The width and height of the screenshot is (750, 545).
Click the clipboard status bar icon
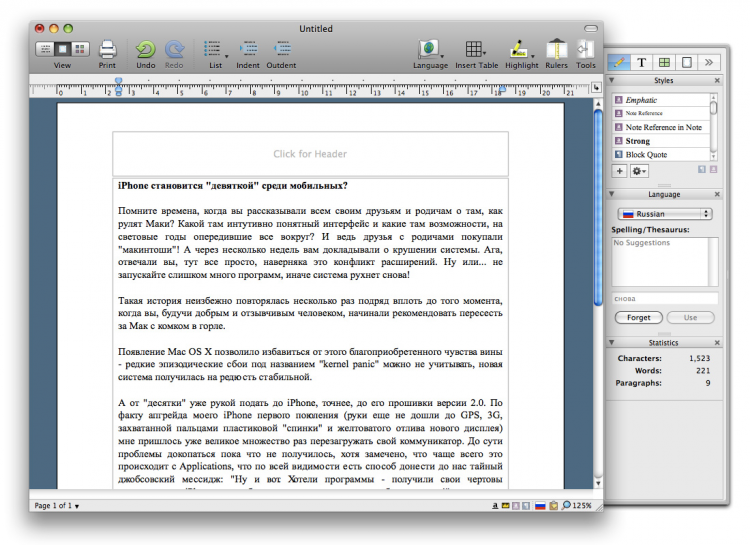pyautogui.click(x=553, y=505)
